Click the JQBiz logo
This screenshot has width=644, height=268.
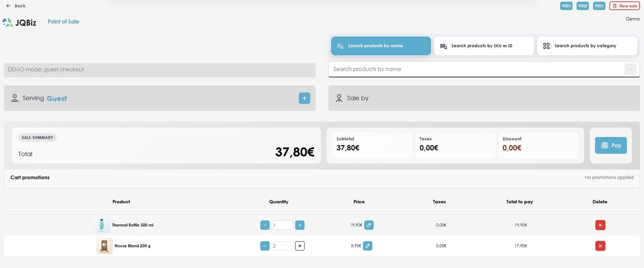[19, 22]
